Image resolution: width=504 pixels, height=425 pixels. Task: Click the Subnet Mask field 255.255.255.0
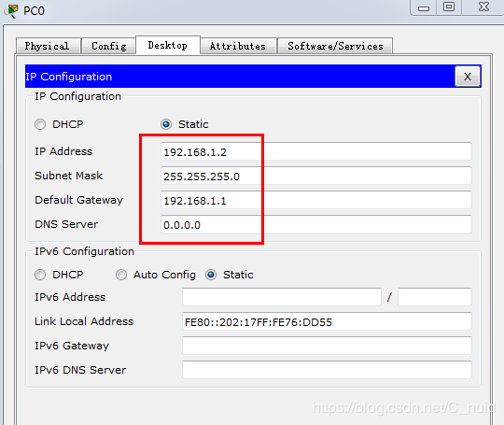click(316, 176)
